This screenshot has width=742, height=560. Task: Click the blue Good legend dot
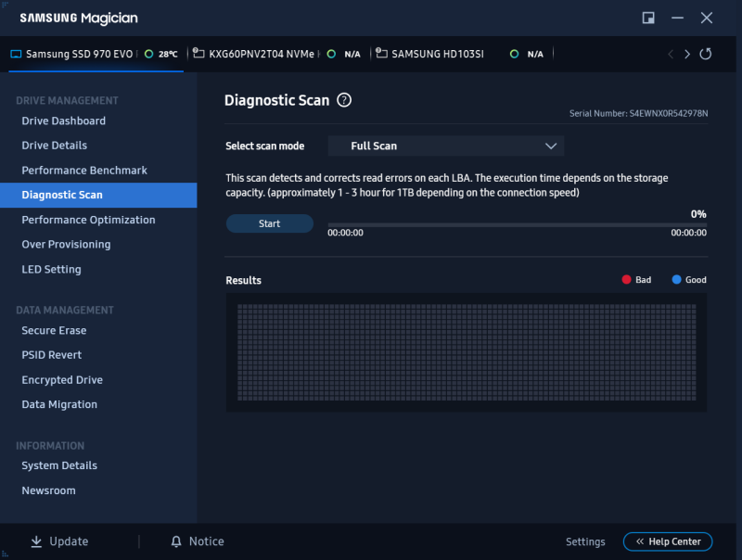[x=676, y=279]
